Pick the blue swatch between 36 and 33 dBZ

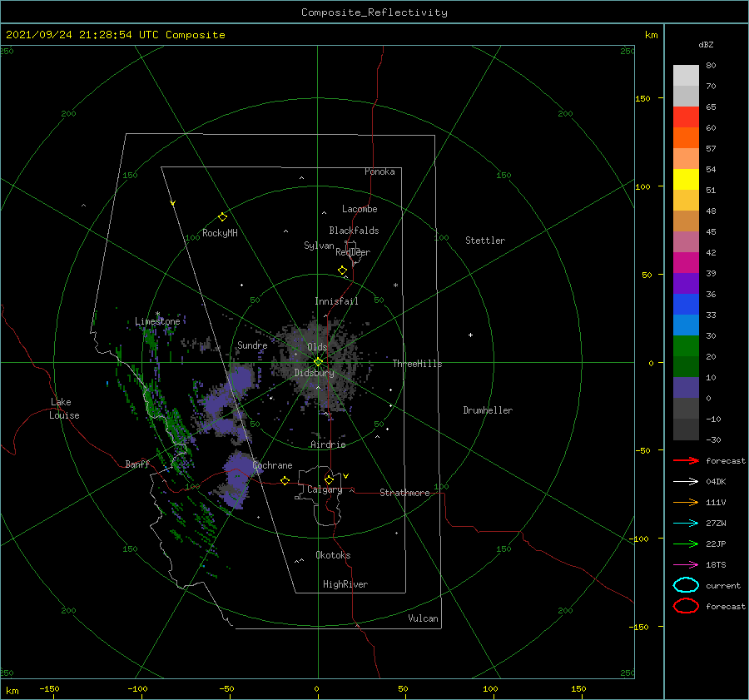tap(686, 305)
